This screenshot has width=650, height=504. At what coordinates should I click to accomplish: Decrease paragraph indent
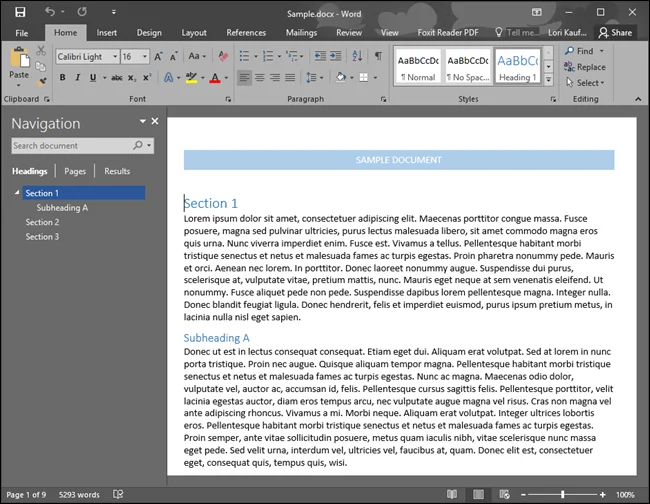[x=320, y=56]
